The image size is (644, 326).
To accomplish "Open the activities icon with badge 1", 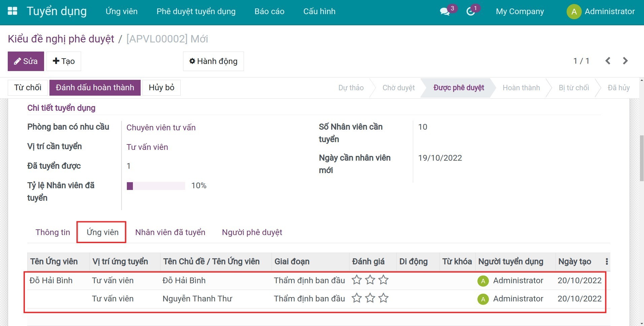I will click(x=470, y=11).
